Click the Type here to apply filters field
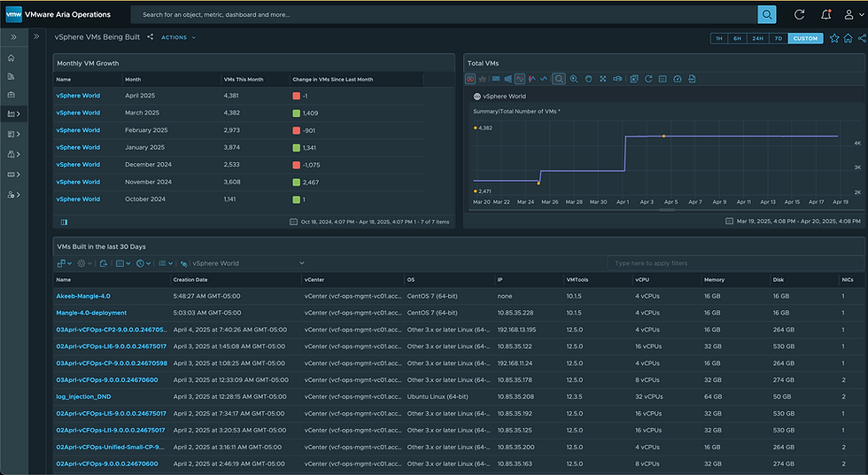868x475 pixels. [x=736, y=263]
